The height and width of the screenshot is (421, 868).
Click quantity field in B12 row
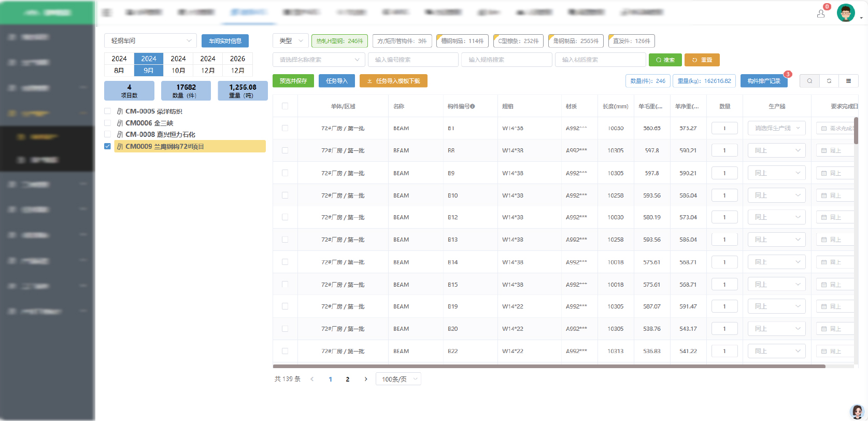724,217
